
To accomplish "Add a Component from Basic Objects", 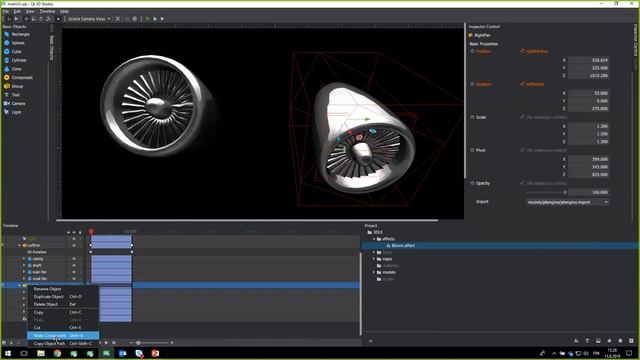I will pos(18,78).
